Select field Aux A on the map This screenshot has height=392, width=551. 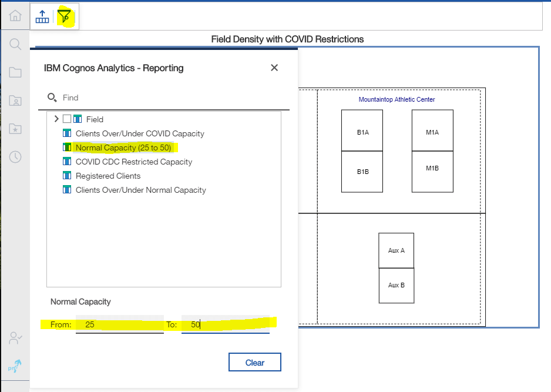click(x=397, y=250)
